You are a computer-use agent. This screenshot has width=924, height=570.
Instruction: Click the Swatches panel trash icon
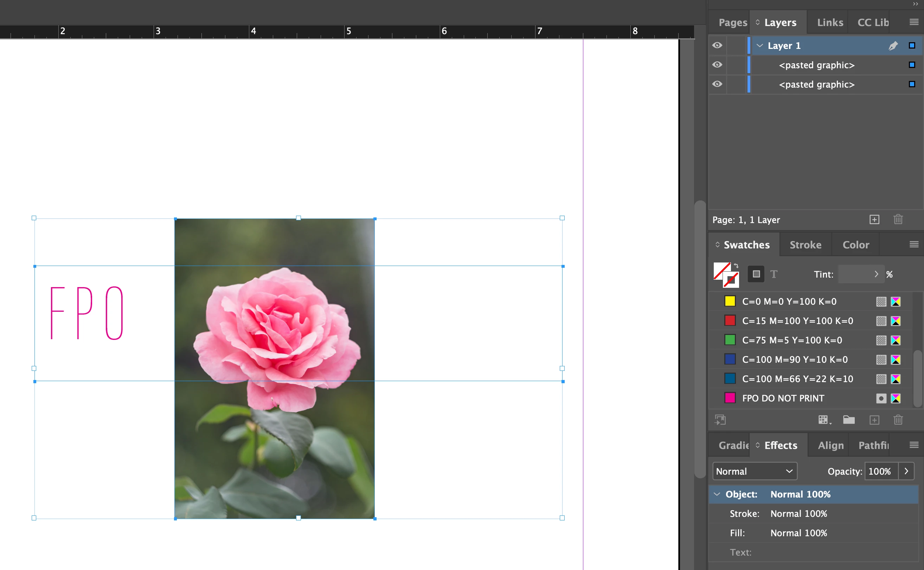[x=898, y=420]
